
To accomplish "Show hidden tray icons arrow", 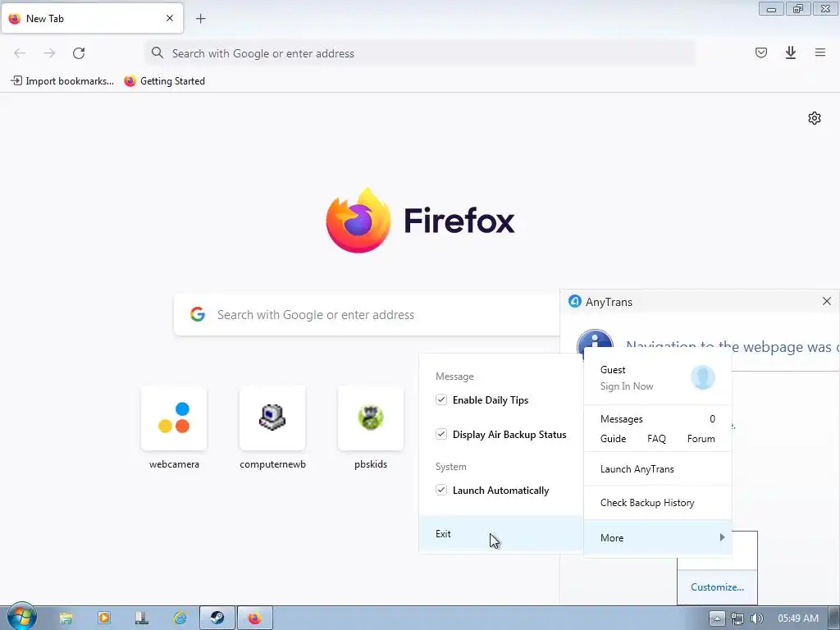I will tap(717, 619).
